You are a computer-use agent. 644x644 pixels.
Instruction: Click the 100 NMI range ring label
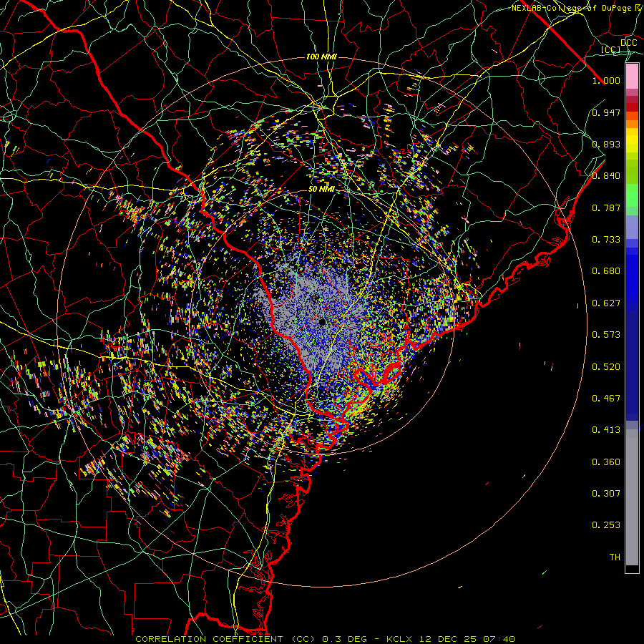click(321, 57)
